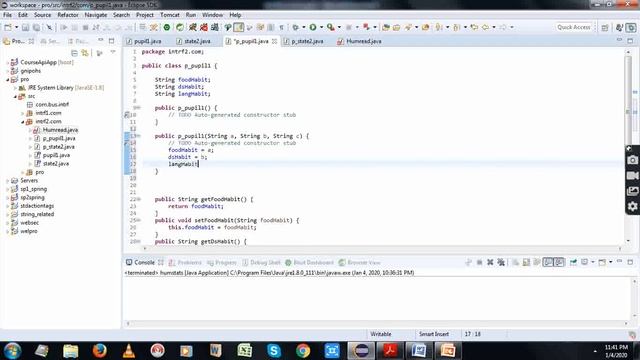640x360 pixels.
Task: Click the Tomcat start icon in toolbar
Action: pyautogui.click(x=193, y=27)
